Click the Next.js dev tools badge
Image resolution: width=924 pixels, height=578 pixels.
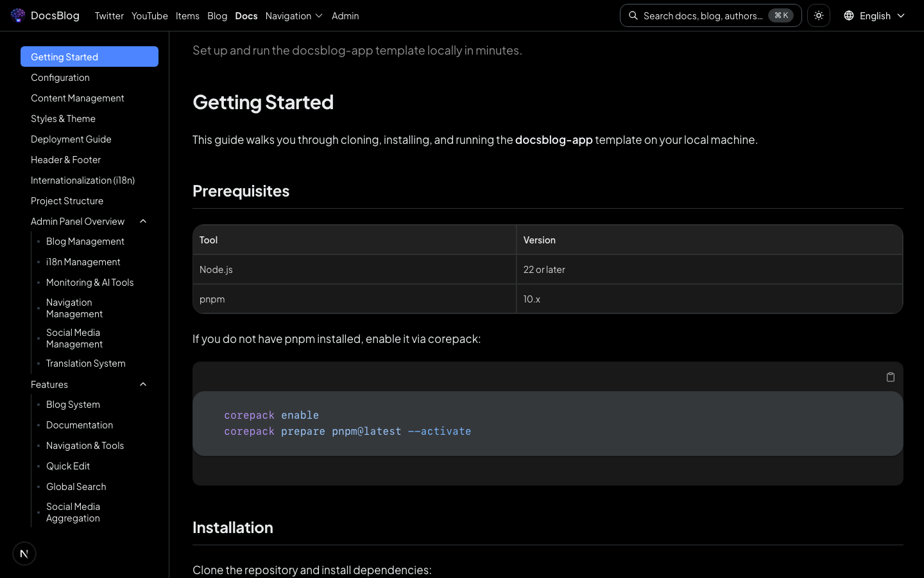[24, 554]
